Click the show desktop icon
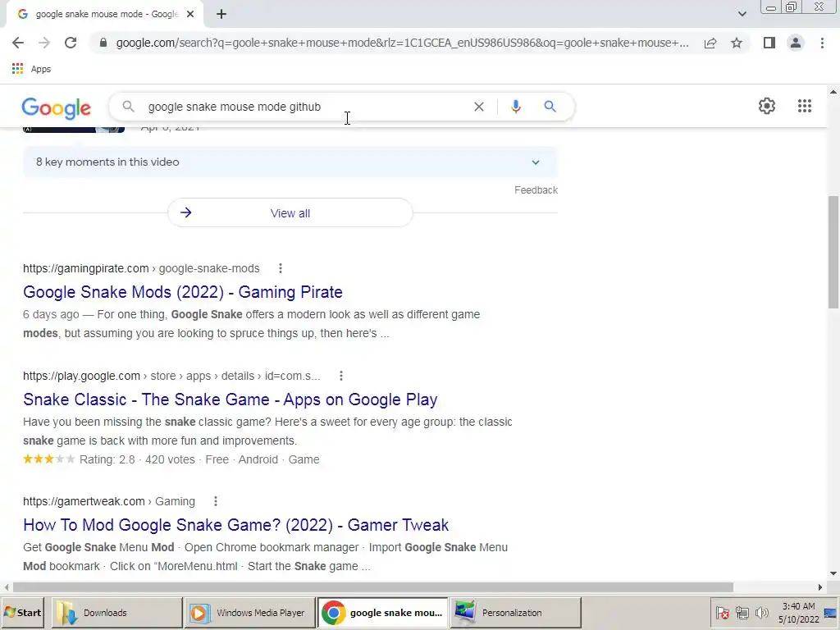 (831, 613)
